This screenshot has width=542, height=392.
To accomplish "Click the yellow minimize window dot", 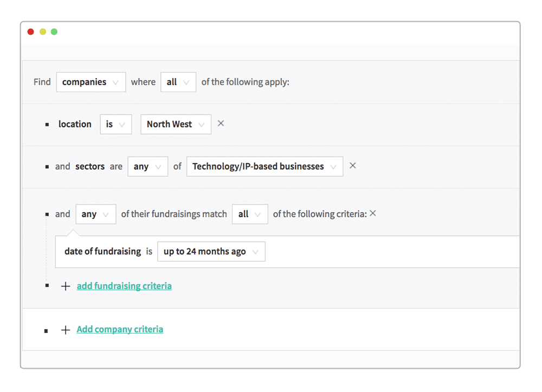I will [43, 32].
